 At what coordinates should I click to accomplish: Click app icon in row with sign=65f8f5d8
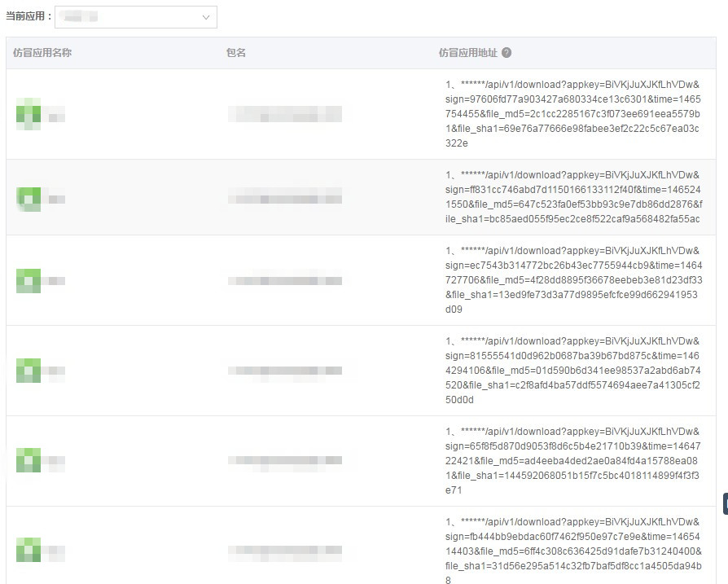(29, 460)
